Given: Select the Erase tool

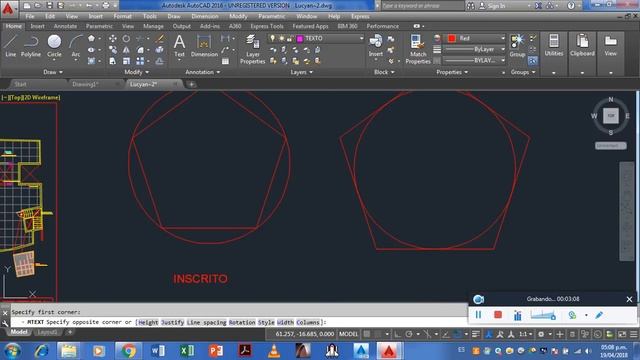Looking at the screenshot, I should [160, 38].
